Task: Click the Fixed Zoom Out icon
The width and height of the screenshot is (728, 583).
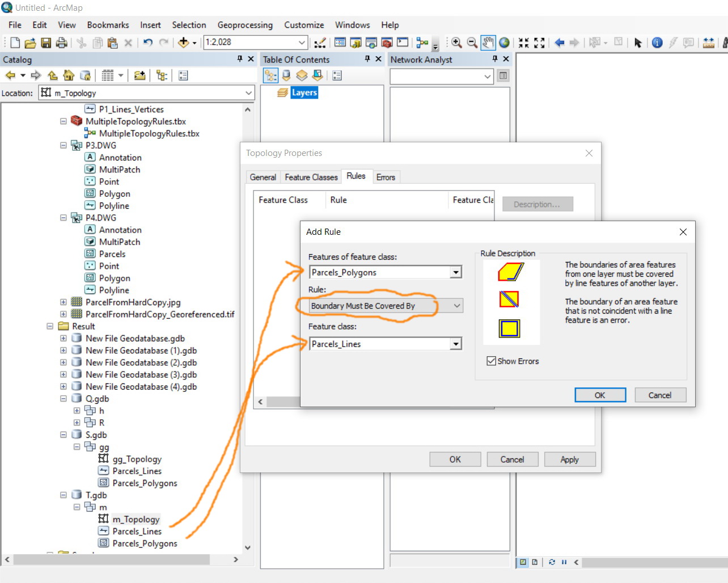Action: 539,43
